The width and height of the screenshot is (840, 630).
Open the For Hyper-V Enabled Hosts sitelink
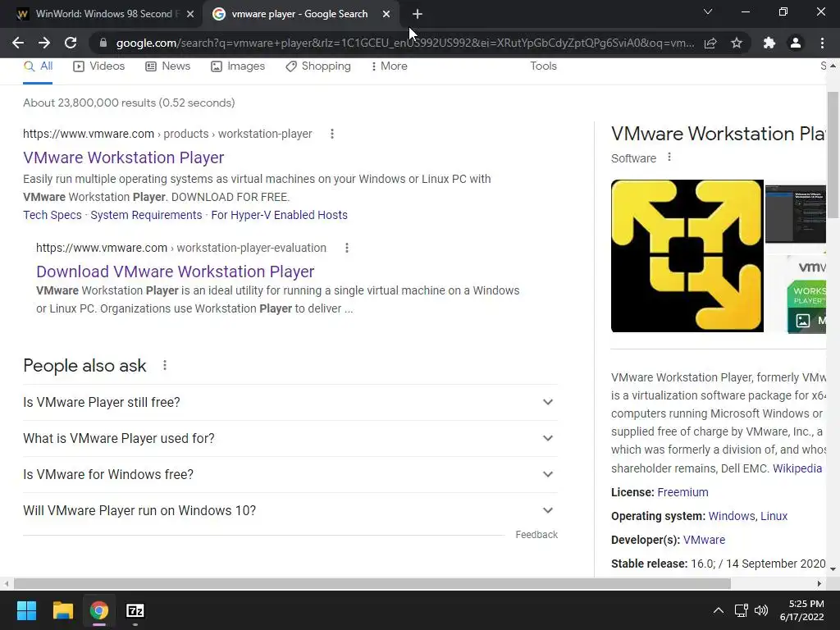click(x=279, y=215)
